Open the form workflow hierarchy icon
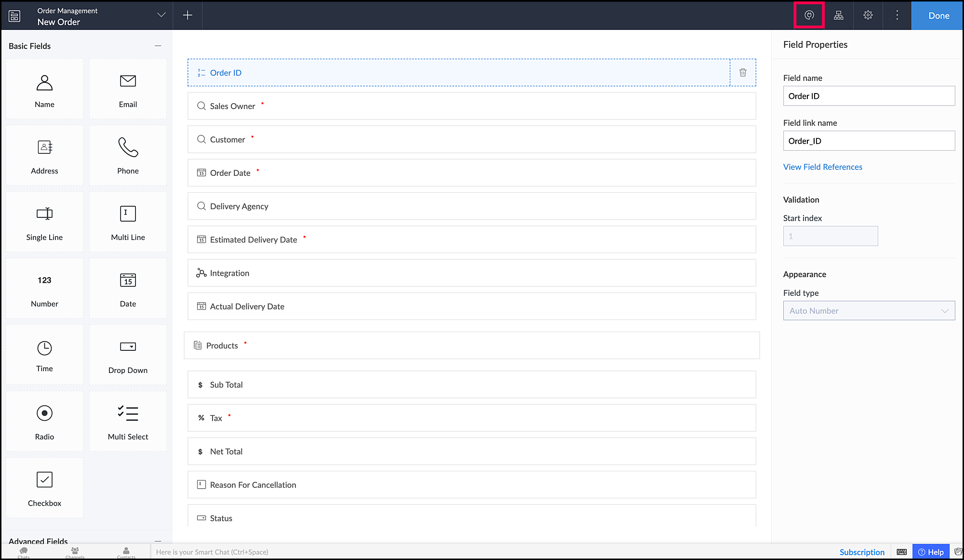Image resolution: width=964 pixels, height=560 pixels. pyautogui.click(x=839, y=15)
